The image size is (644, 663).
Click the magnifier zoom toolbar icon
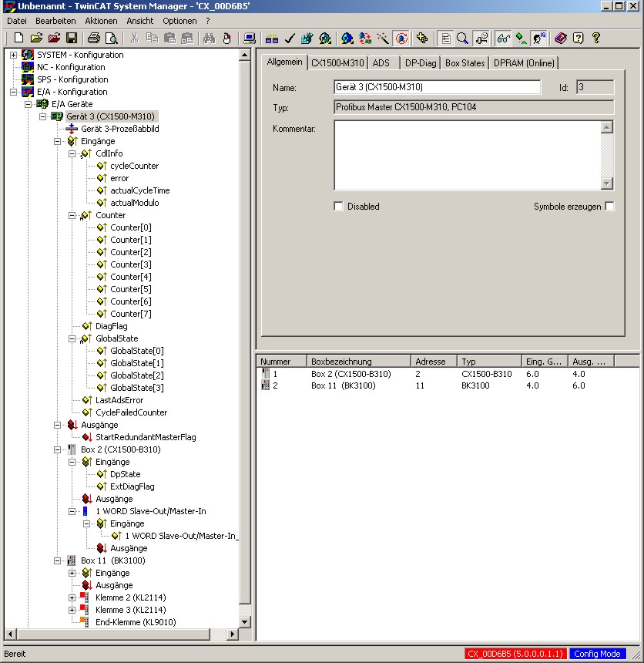(463, 38)
